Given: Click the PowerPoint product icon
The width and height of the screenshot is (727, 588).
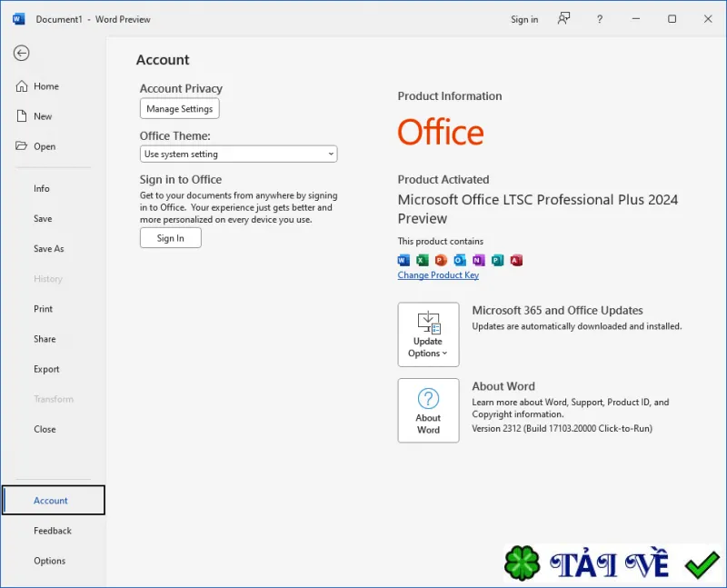Looking at the screenshot, I should point(441,260).
